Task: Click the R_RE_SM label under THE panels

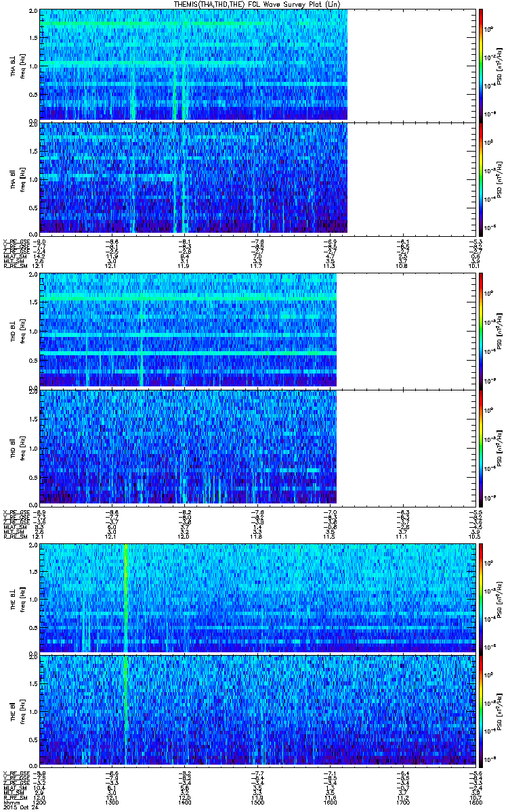Action: click(x=14, y=799)
